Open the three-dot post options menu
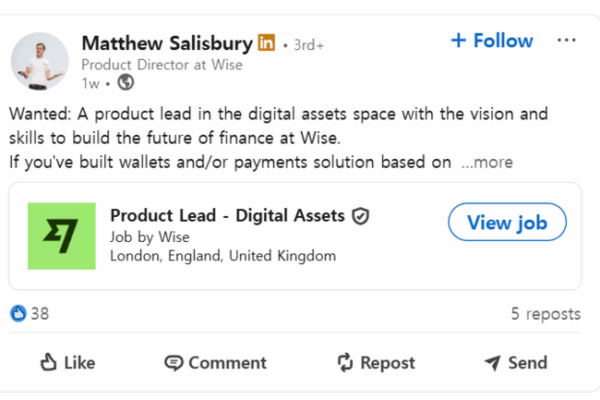The height and width of the screenshot is (400, 600). coord(567,40)
